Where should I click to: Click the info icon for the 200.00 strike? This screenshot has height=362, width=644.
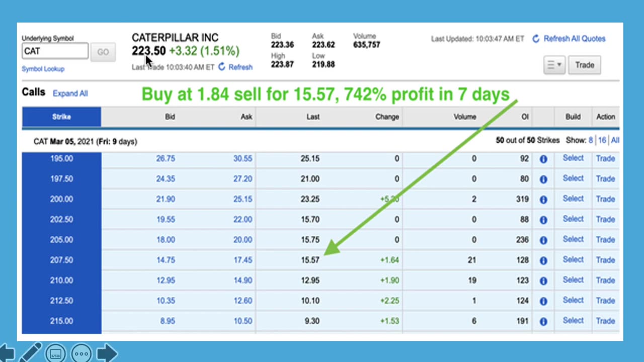543,200
